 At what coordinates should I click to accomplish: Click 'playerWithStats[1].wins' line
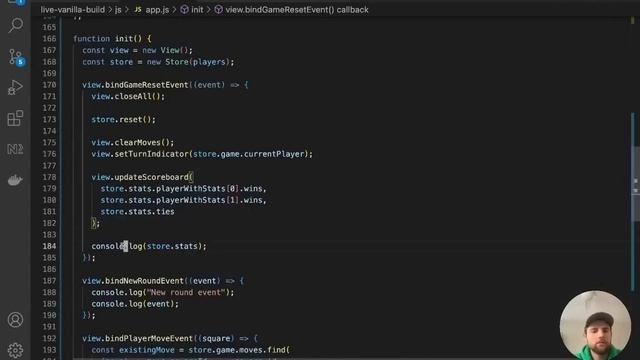pos(183,200)
